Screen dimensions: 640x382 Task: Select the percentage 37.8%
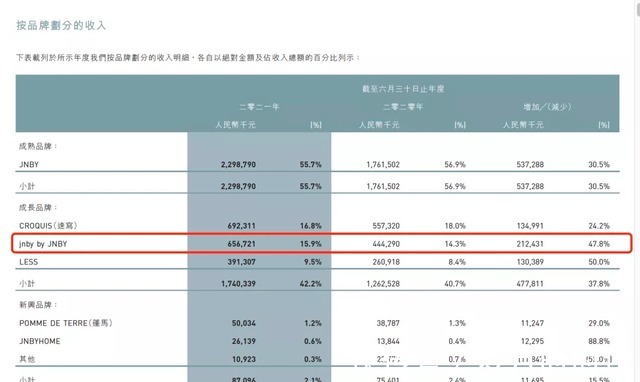tap(599, 284)
